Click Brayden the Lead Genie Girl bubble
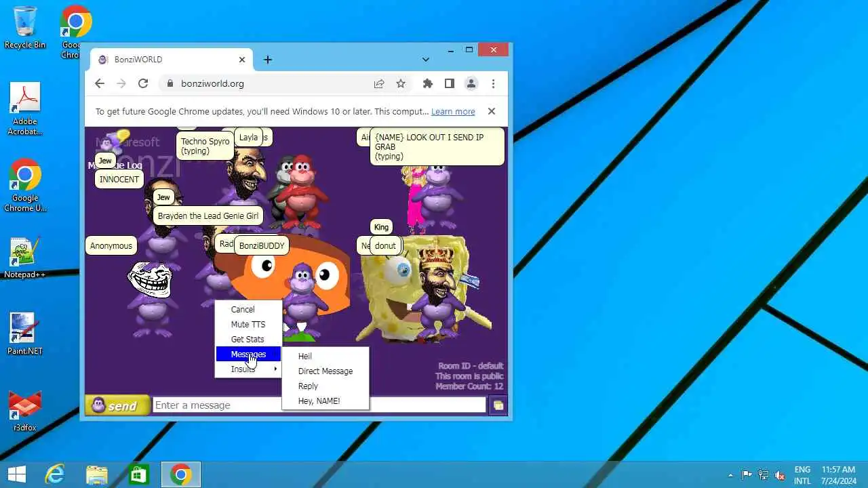This screenshot has width=868, height=488. click(208, 216)
